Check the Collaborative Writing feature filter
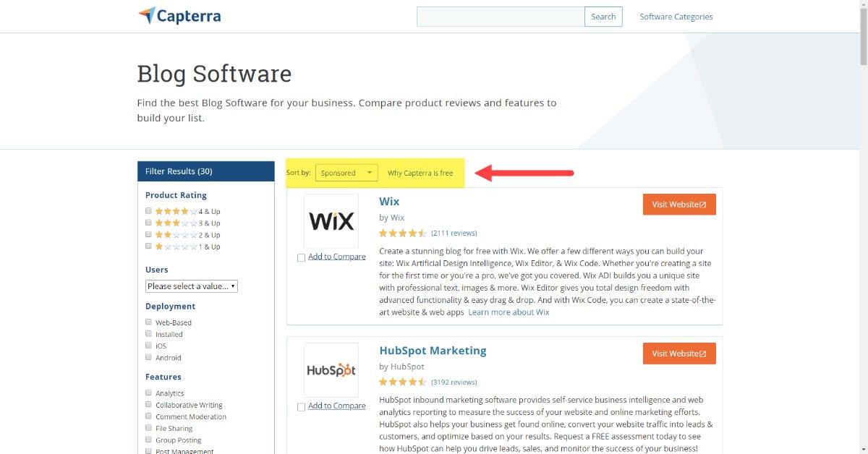This screenshot has height=454, width=868. 148,405
